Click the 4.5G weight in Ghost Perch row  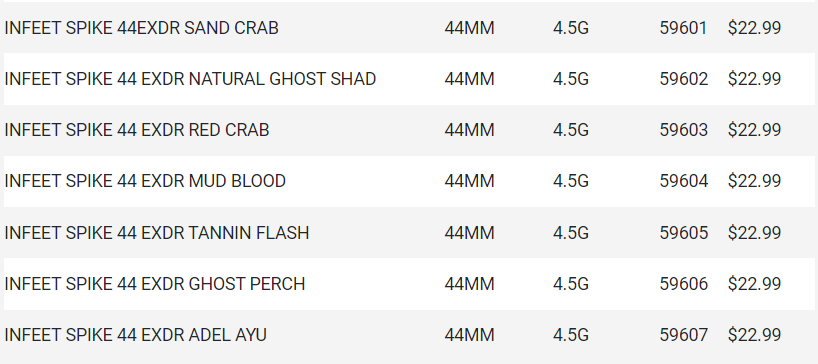pyautogui.click(x=571, y=284)
